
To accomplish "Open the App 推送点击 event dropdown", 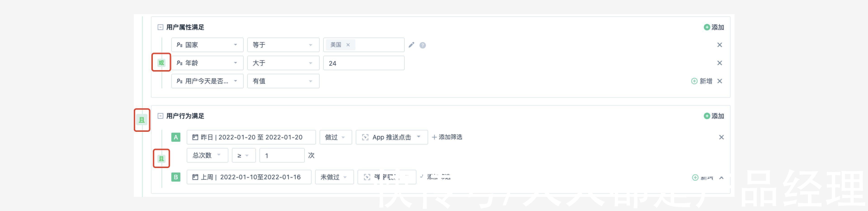I will (x=392, y=137).
